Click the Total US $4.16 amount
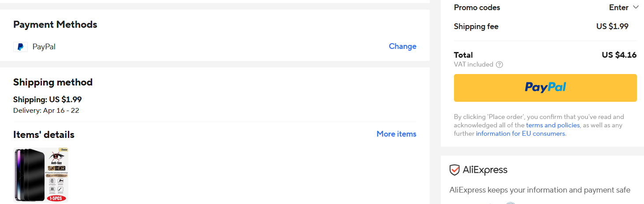Viewport: 644px width, 204px height. tap(619, 55)
